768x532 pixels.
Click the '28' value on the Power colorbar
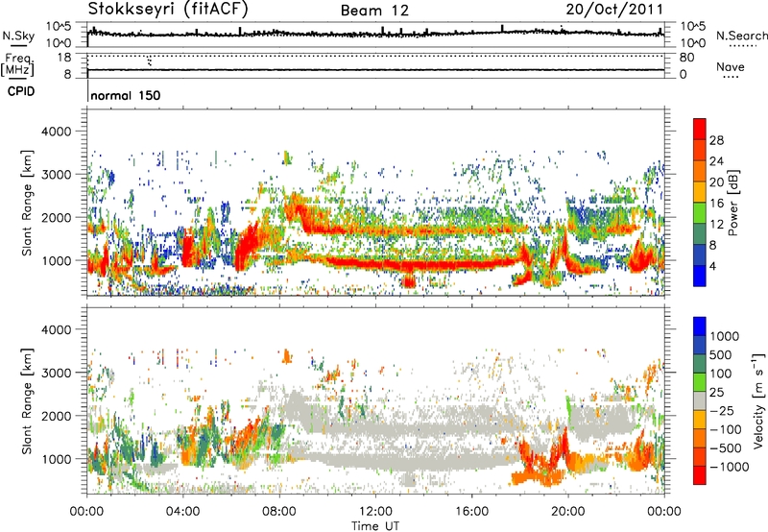click(x=716, y=140)
